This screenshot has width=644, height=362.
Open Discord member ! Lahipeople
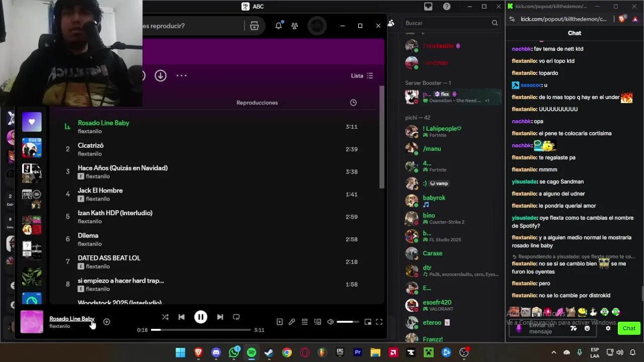tap(452, 132)
